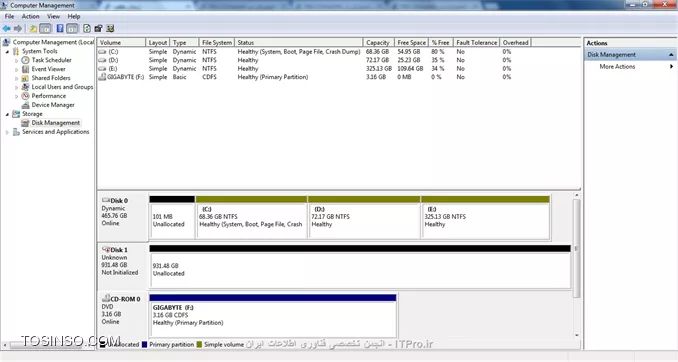The height and width of the screenshot is (362, 678).
Task: Click the drive icon beside volume (D:)
Action: tap(102, 60)
